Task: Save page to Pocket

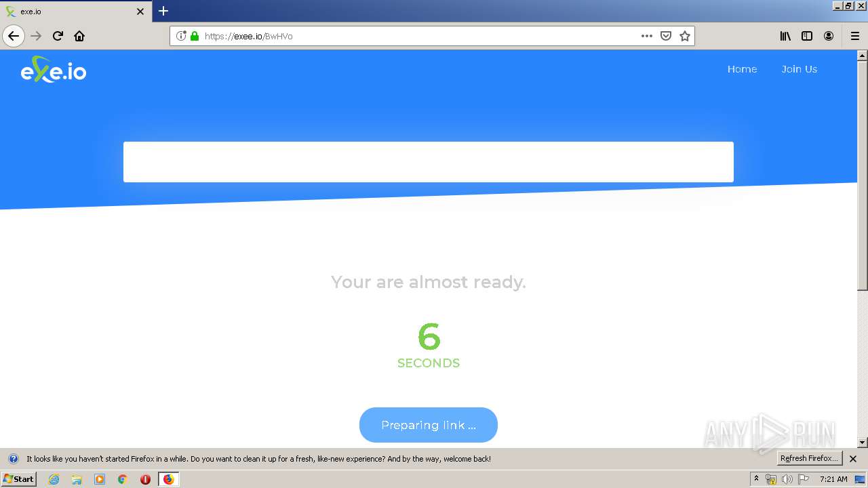Action: click(x=666, y=36)
